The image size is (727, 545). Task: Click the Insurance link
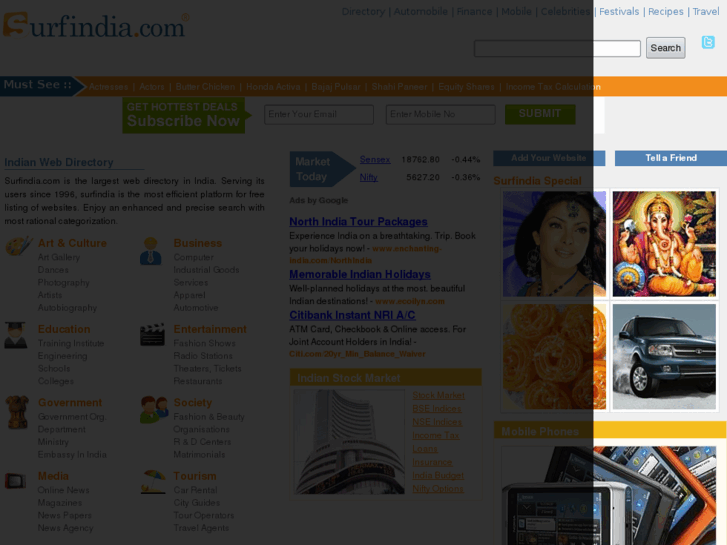pyautogui.click(x=432, y=462)
